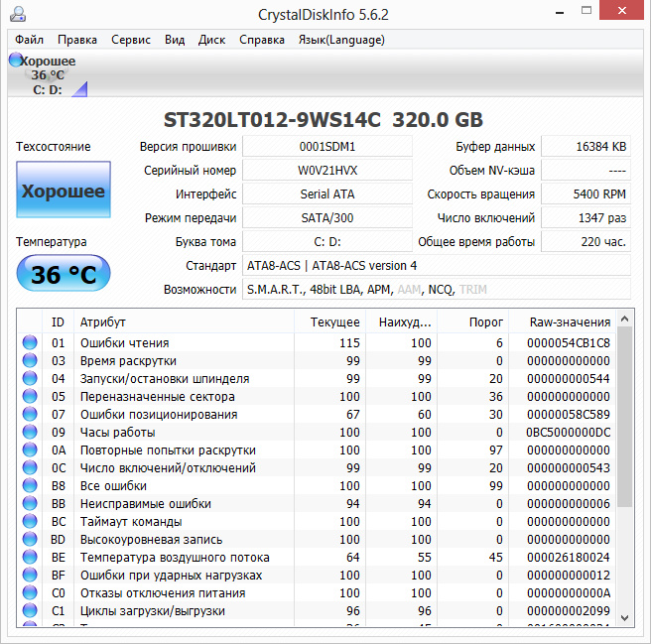
Task: Open the Правка menu
Action: click(77, 40)
